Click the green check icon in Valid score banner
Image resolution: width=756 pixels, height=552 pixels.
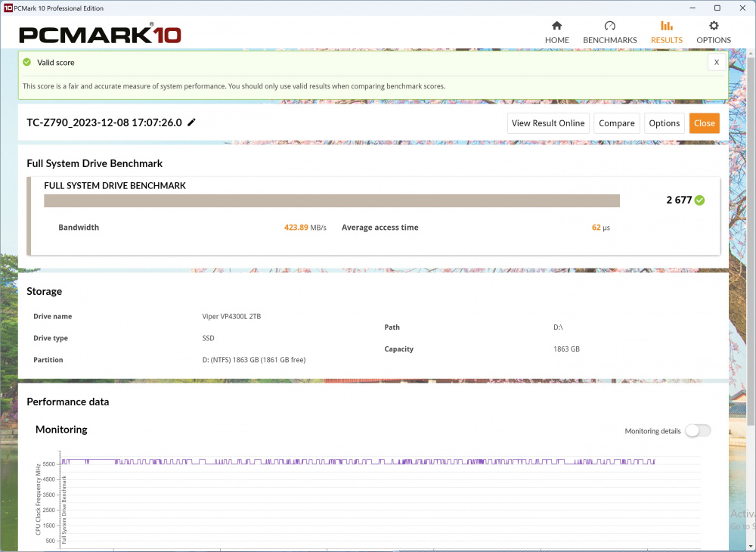click(27, 62)
